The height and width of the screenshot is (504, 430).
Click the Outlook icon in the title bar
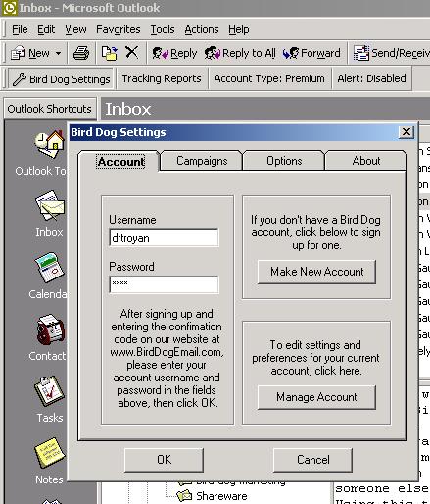(x=9, y=8)
